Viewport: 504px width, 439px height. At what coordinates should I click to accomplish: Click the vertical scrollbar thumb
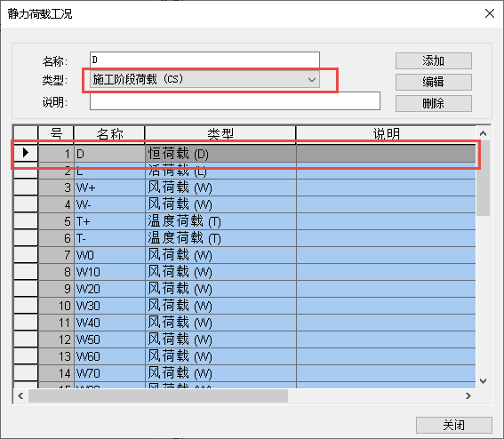pos(483,178)
